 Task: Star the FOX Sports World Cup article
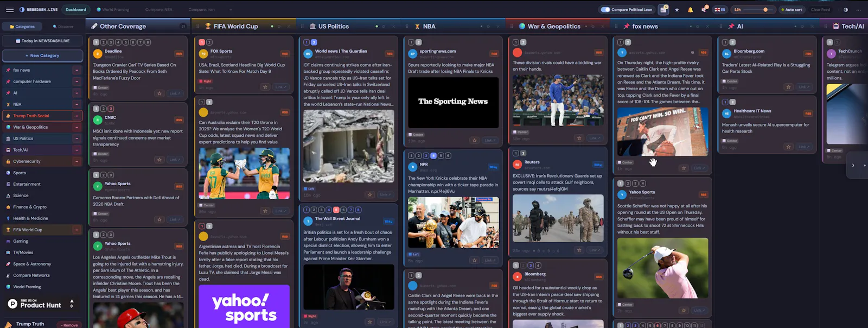click(265, 87)
